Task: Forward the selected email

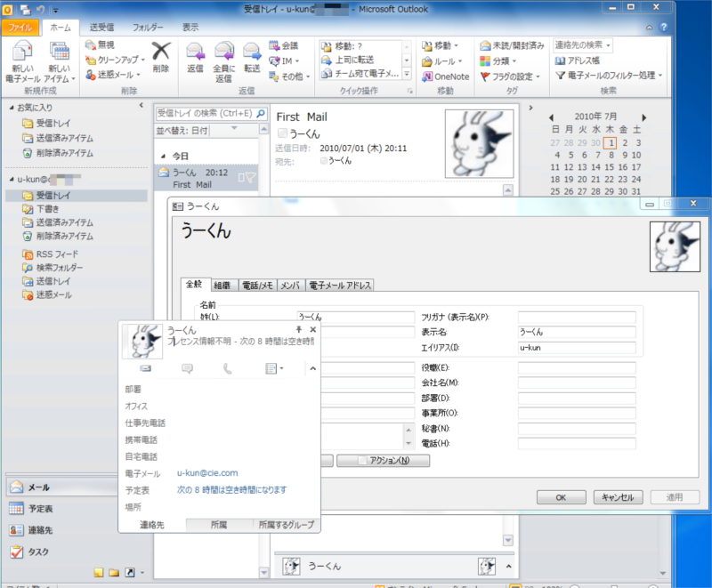Action: (252, 57)
